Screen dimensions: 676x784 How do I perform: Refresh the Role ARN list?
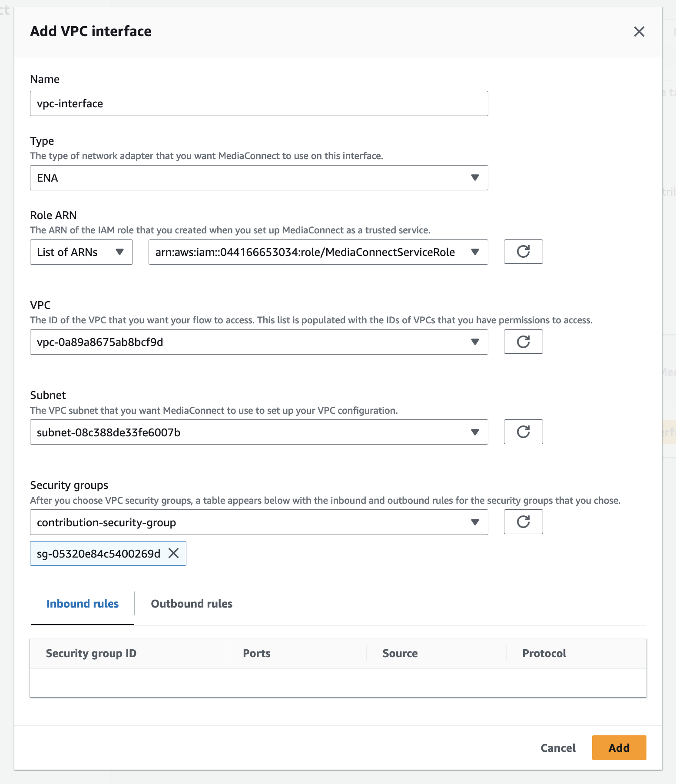pos(523,252)
